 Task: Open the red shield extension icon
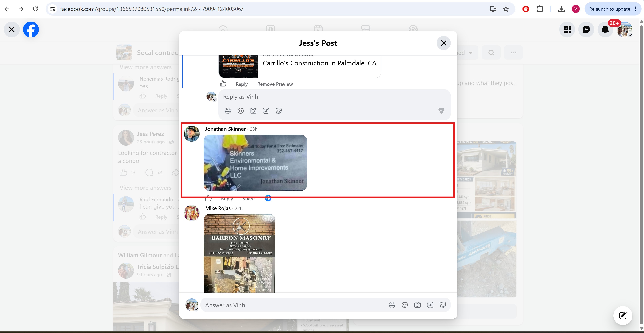coord(525,9)
